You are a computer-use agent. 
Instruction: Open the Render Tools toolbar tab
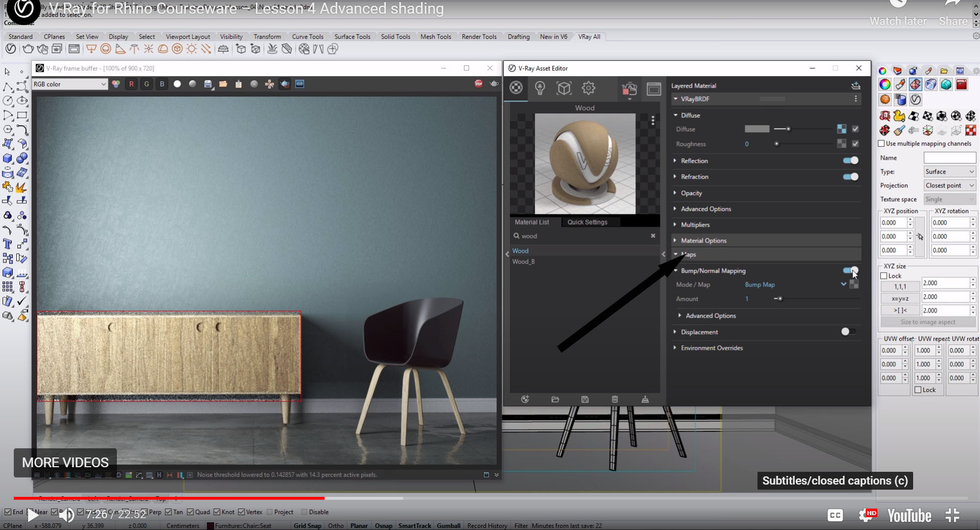[x=479, y=36]
